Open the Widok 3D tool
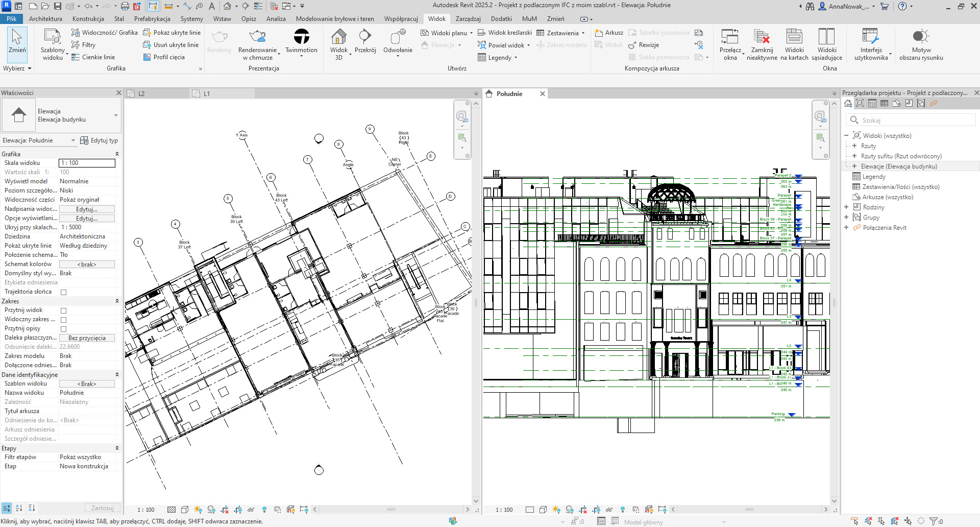This screenshot has width=980, height=527. tap(338, 37)
